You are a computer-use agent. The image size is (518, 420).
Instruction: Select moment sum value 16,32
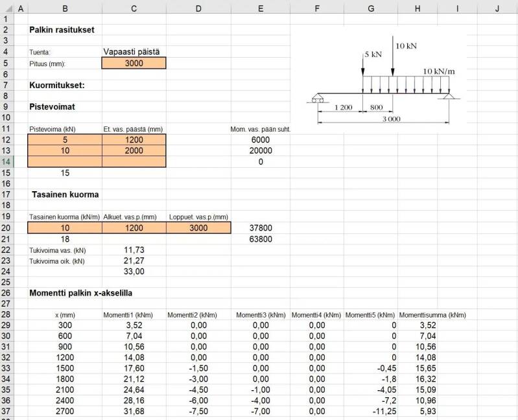tap(426, 379)
